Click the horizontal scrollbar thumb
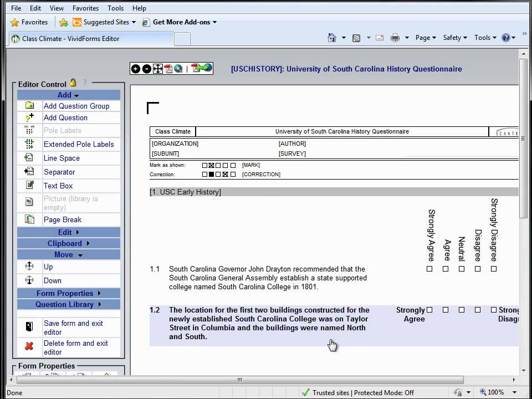This screenshot has width=532, height=399. point(239,380)
